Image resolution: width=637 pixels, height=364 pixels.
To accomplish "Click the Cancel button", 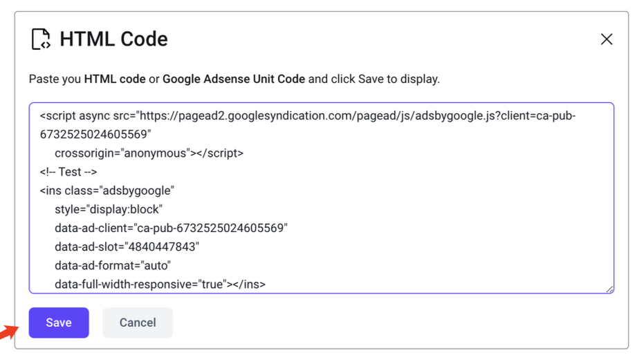I will 138,323.
